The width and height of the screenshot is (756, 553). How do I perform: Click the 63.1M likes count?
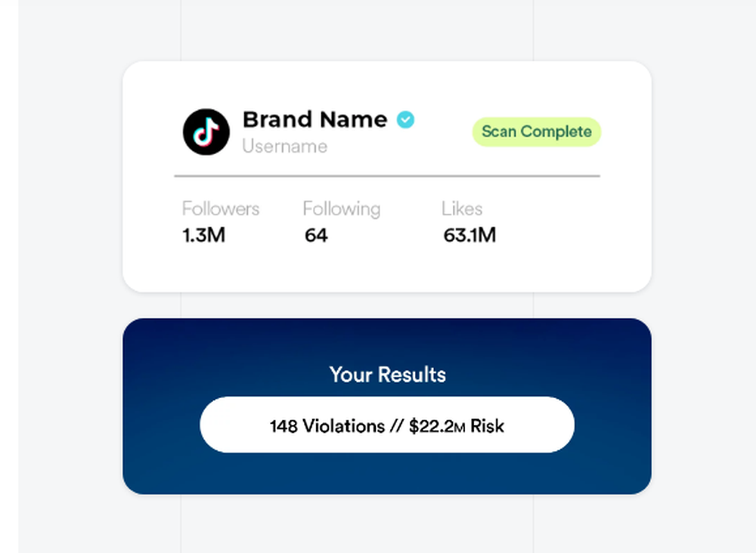click(469, 235)
